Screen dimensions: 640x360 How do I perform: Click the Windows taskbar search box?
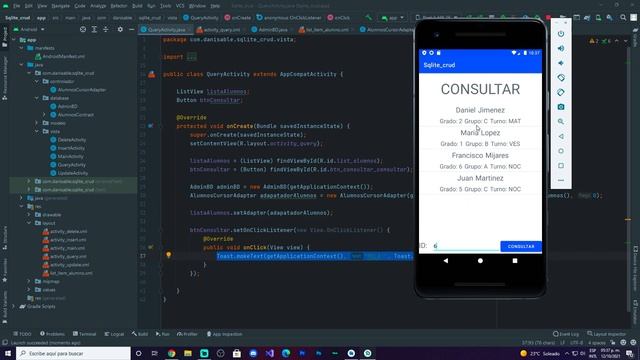(x=73, y=353)
